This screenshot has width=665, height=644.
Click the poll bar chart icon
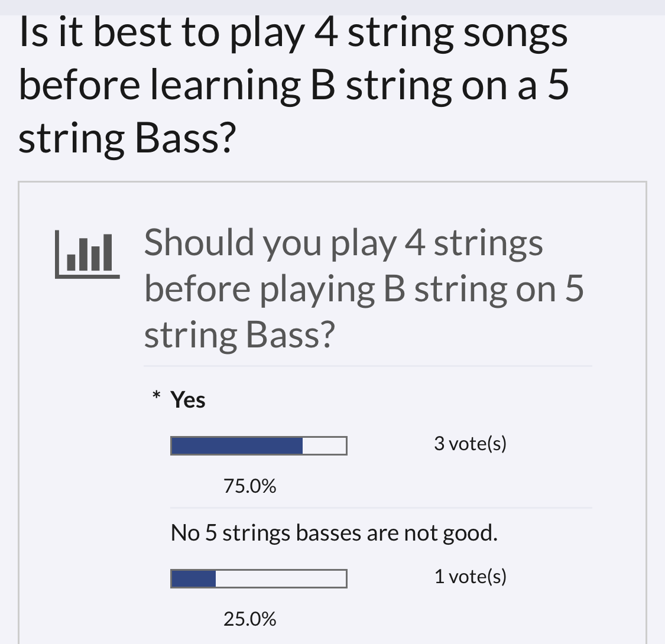pos(87,255)
